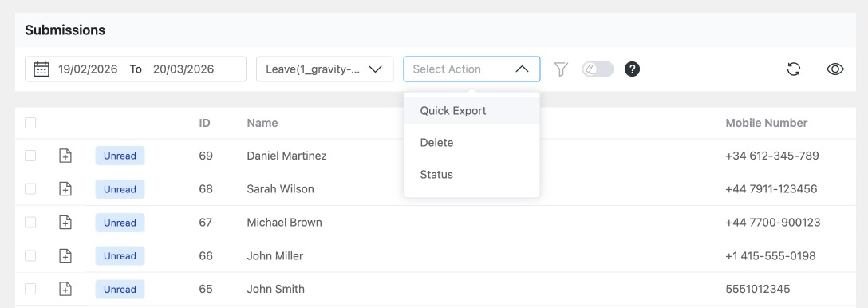Click Unread badge on row 65
The height and width of the screenshot is (308, 868).
[120, 289]
